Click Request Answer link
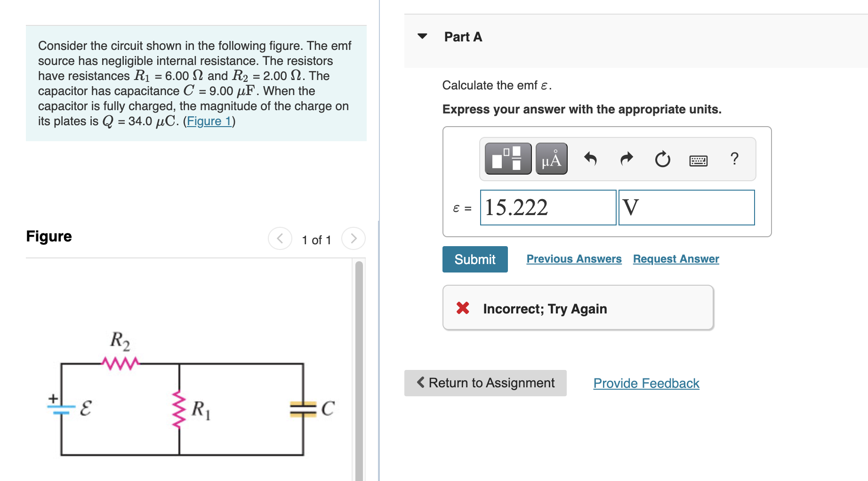 click(675, 259)
